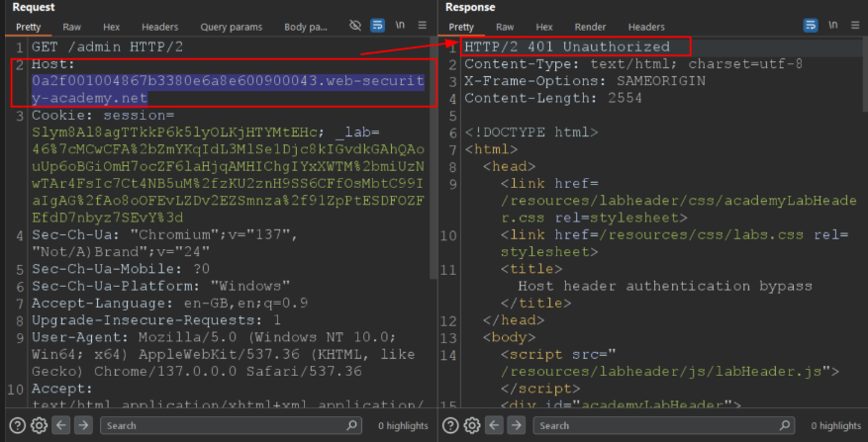The image size is (868, 442).
Task: Go to next search match in Response
Action: pos(517,425)
